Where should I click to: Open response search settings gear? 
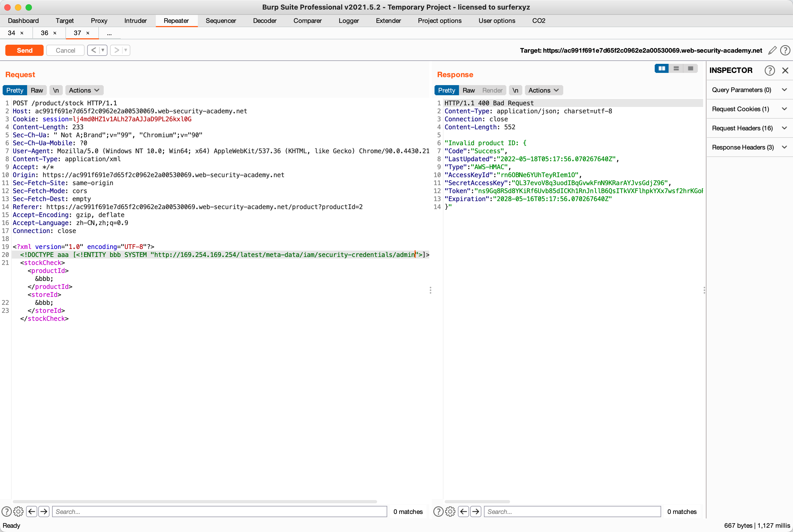pyautogui.click(x=450, y=512)
